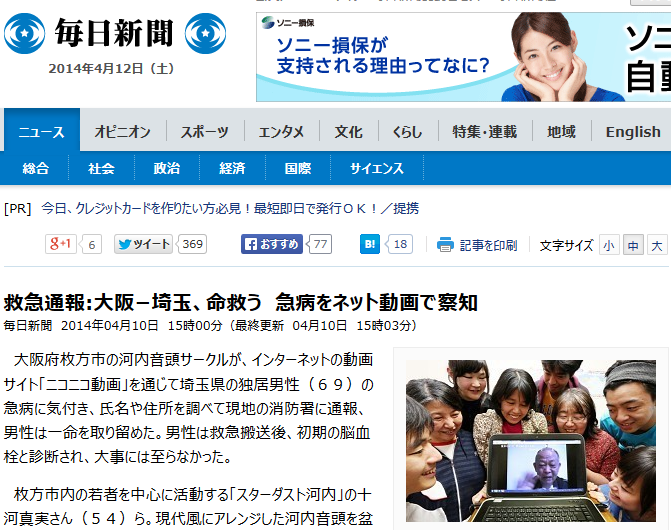Set font size to 大

tap(657, 245)
